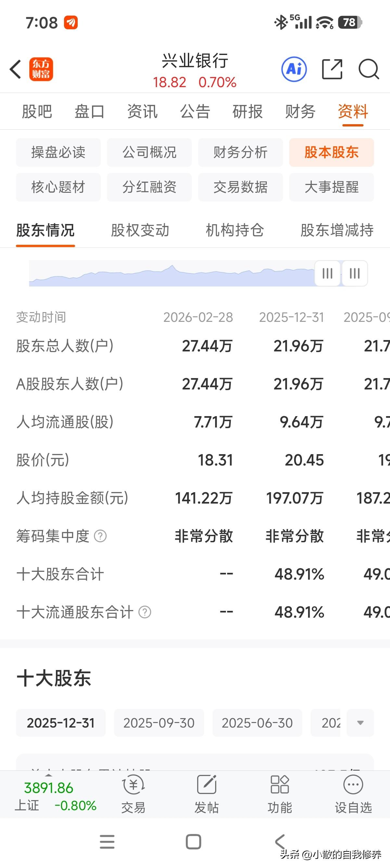Expand the date list dropdown arrow
The image size is (390, 868).
pos(360,723)
